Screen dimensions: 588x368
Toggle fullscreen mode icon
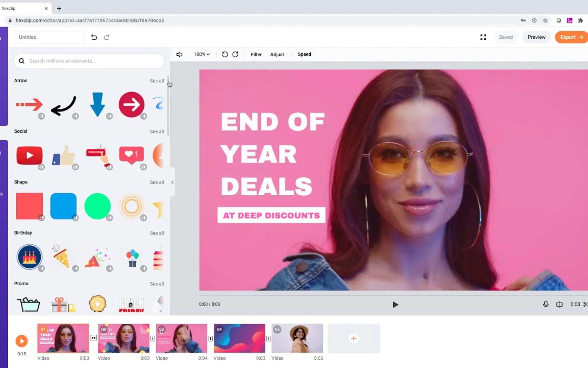(483, 37)
